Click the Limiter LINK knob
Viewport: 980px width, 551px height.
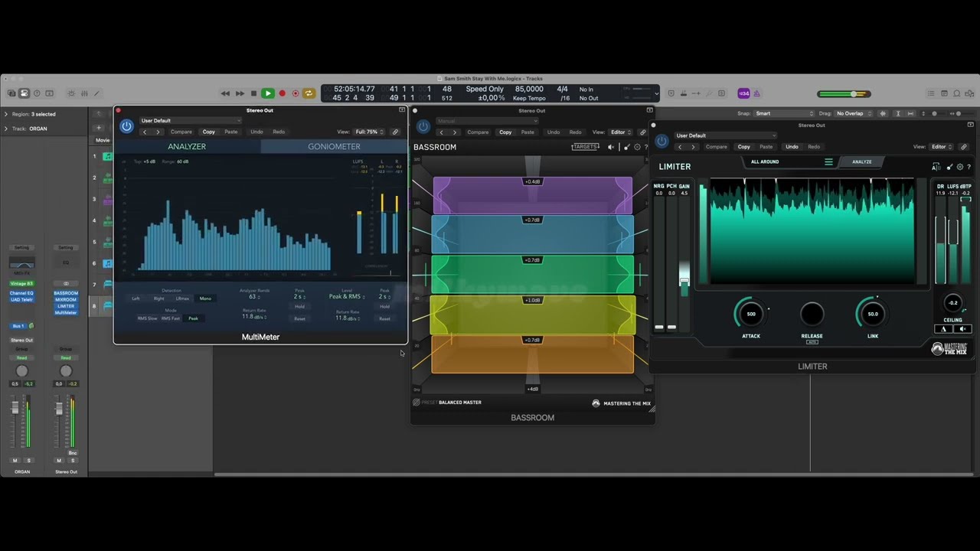point(873,314)
